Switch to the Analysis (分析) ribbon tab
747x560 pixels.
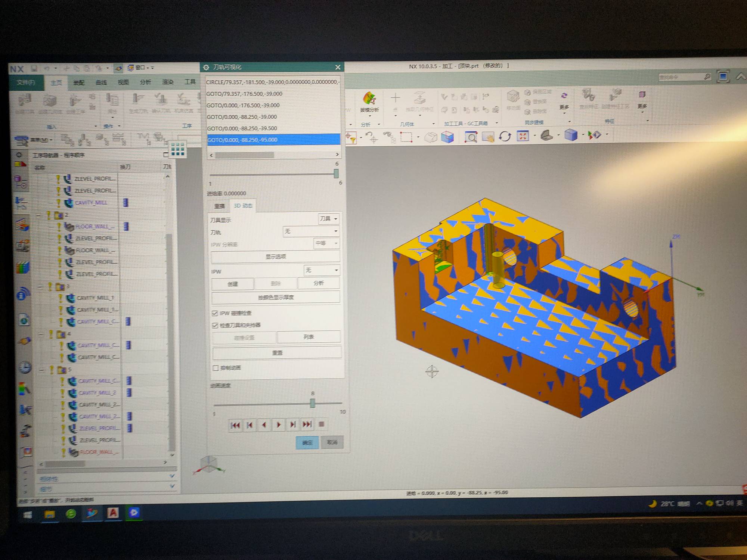(146, 82)
